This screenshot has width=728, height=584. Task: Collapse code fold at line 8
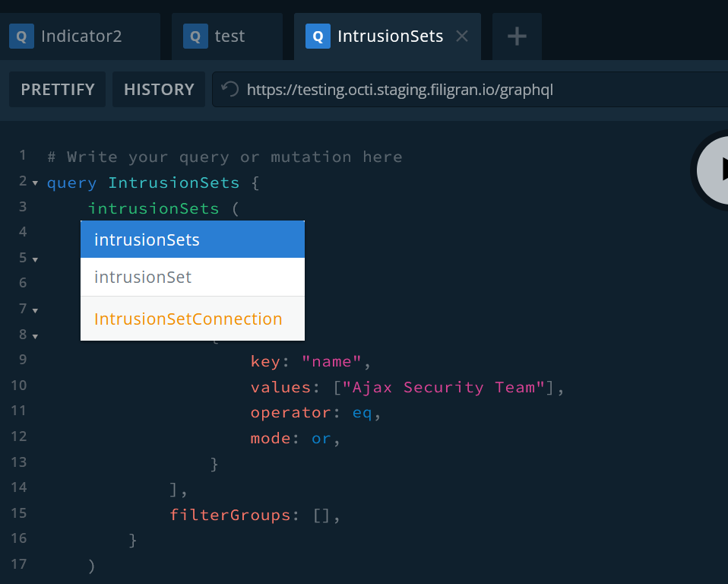point(35,336)
